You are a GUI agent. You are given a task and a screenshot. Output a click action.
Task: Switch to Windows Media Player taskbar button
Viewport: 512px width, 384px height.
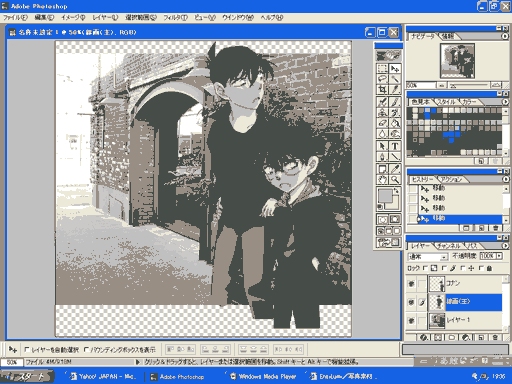(x=263, y=377)
